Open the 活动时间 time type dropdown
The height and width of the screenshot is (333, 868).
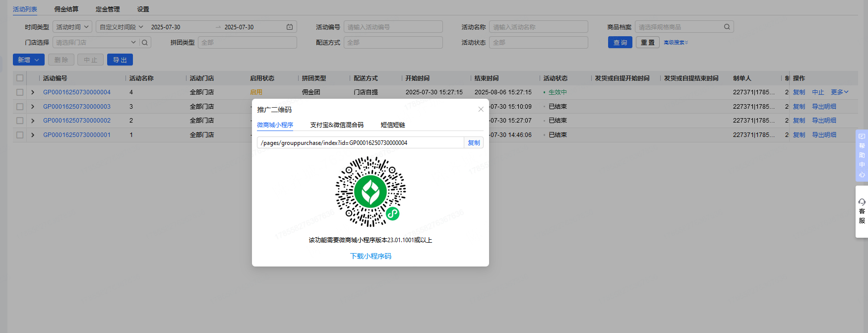pyautogui.click(x=72, y=27)
